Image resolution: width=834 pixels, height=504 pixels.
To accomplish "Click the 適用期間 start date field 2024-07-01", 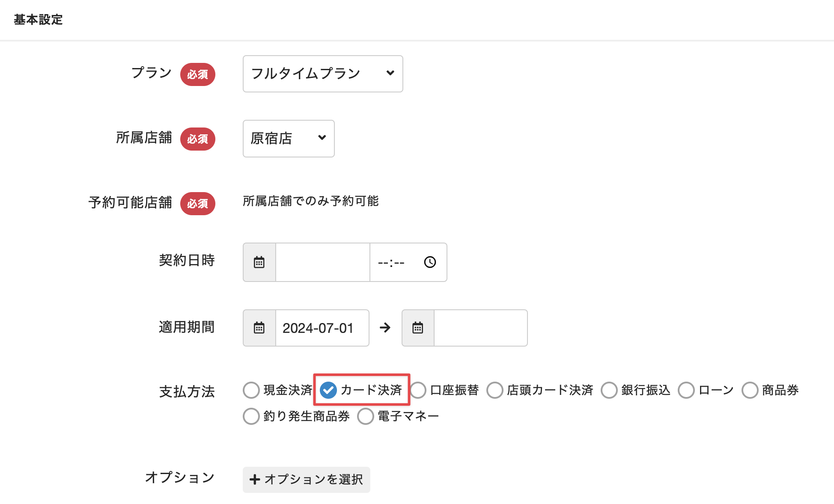I will point(322,328).
